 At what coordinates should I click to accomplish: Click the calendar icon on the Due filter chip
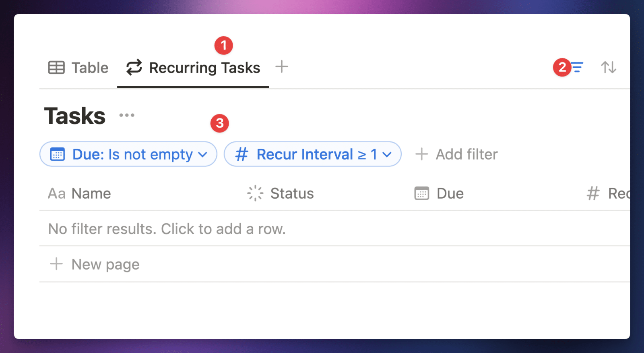pos(58,154)
